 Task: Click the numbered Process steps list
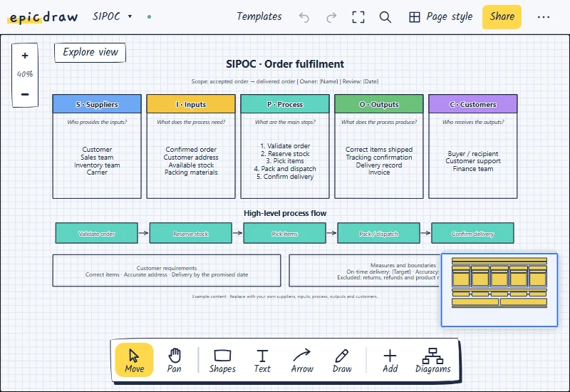pyautogui.click(x=285, y=161)
